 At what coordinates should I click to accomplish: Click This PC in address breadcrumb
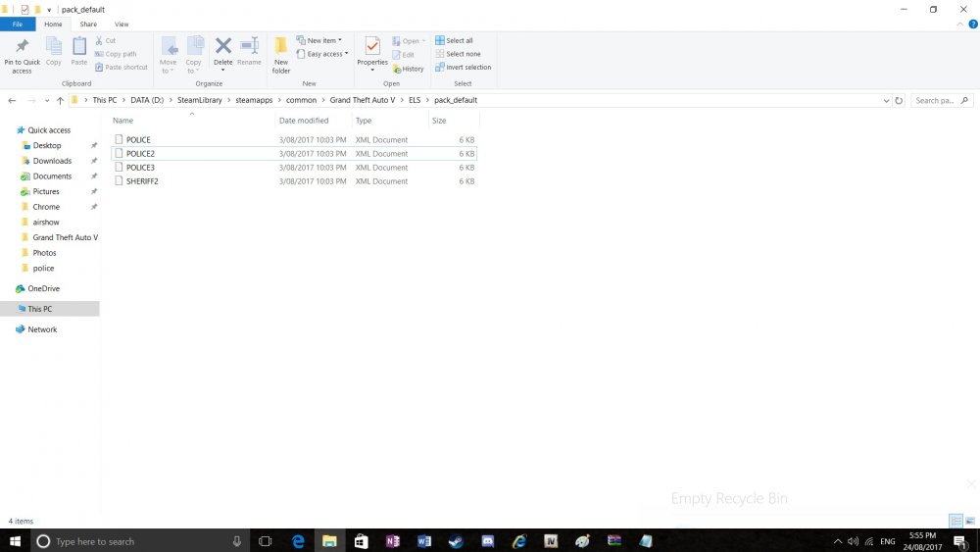tap(105, 100)
